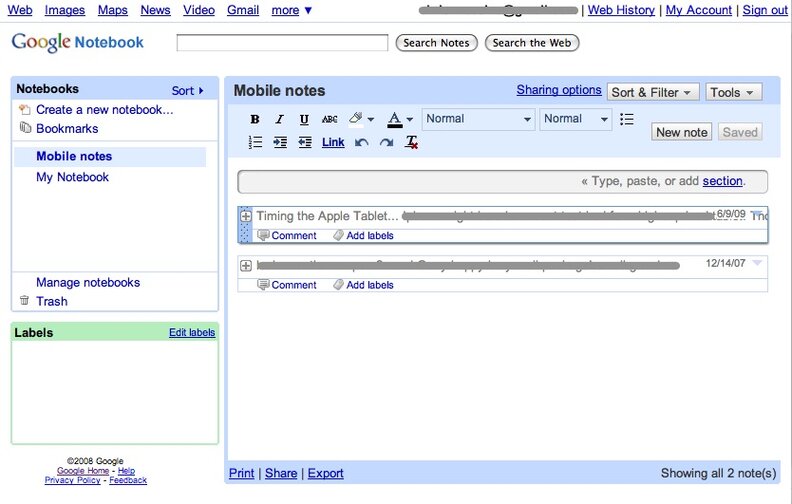Open the Sort & Filter dropdown

tap(653, 92)
